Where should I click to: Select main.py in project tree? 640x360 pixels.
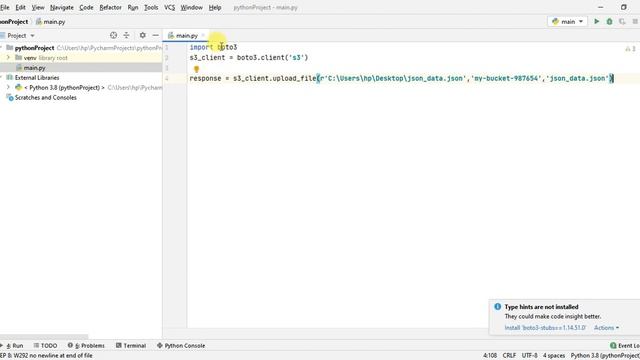[x=34, y=68]
